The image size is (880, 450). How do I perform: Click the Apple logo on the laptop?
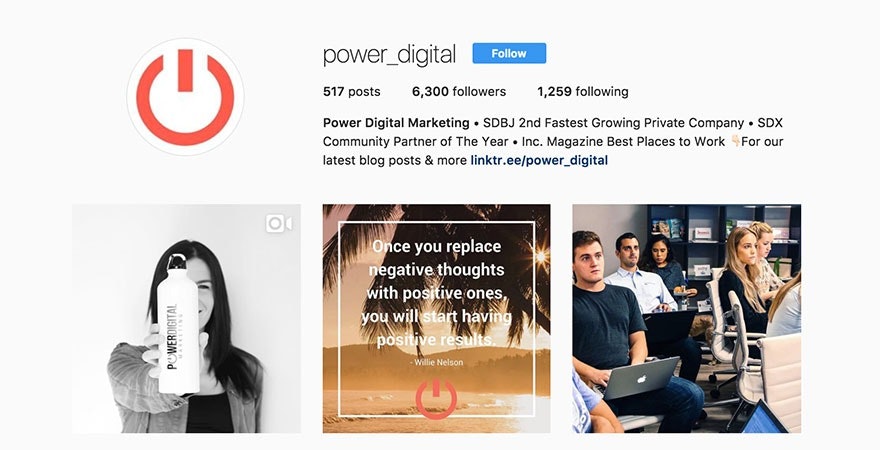[x=641, y=380]
